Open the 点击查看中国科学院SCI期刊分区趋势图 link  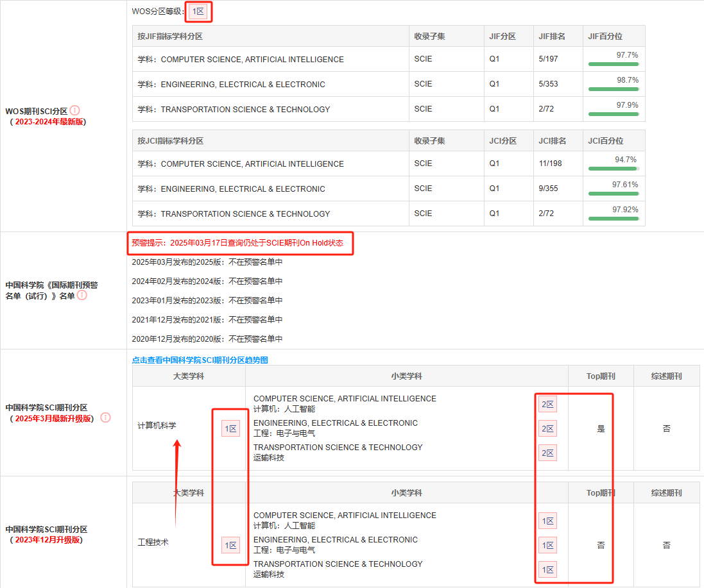click(200, 360)
